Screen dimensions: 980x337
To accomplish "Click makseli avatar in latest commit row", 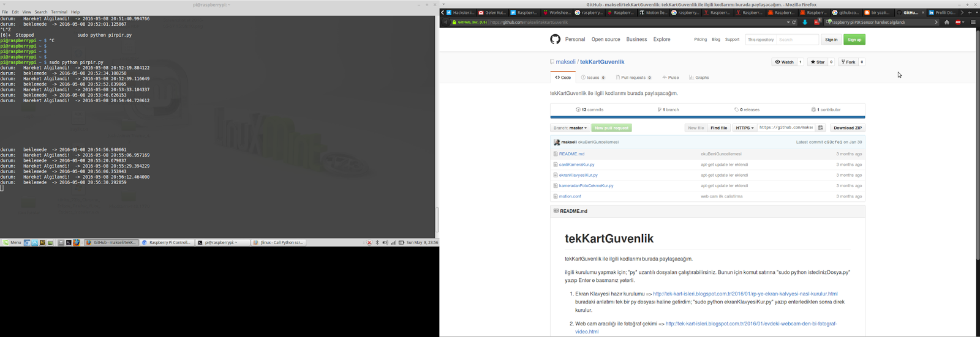I will 557,142.
